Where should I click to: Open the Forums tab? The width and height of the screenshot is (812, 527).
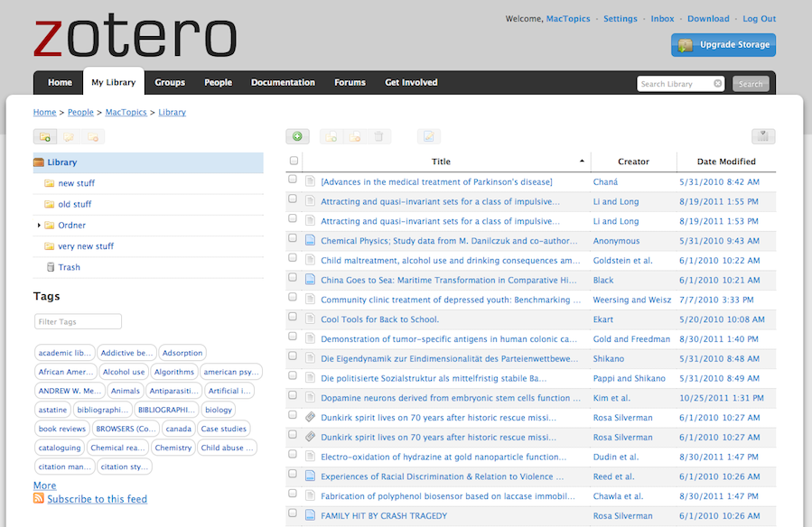[350, 82]
